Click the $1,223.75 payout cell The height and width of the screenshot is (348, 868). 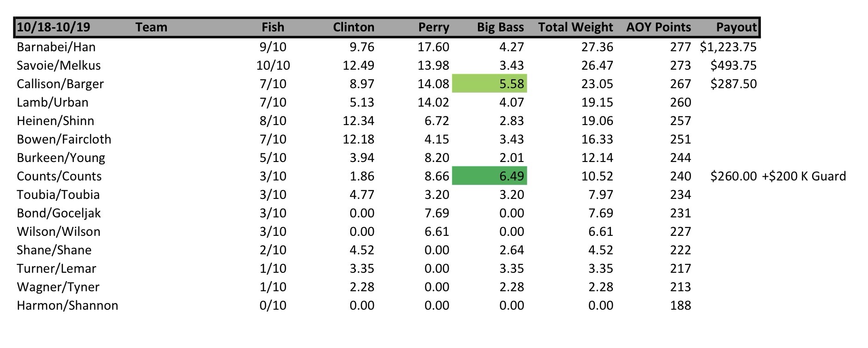(x=728, y=47)
